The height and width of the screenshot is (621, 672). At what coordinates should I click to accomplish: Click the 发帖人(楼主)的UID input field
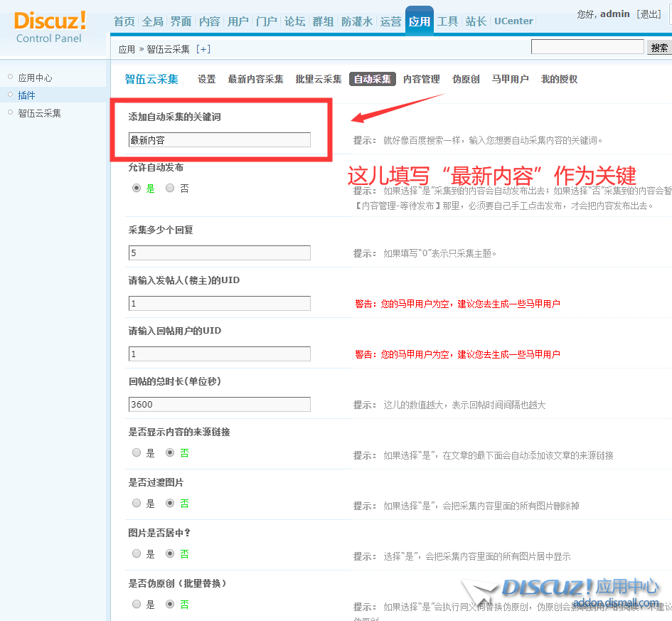tap(220, 304)
